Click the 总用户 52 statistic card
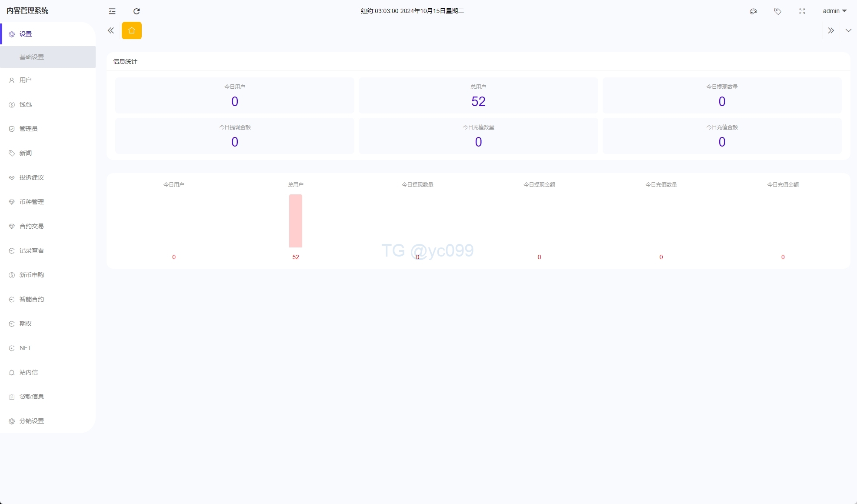This screenshot has width=857, height=504. [x=478, y=96]
